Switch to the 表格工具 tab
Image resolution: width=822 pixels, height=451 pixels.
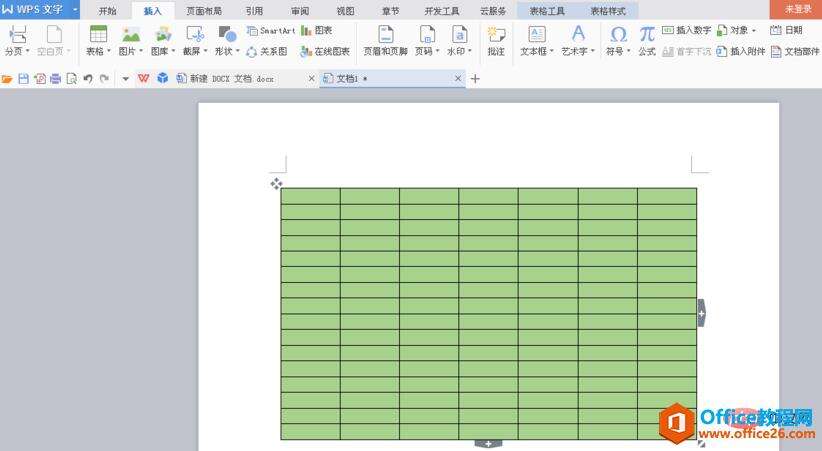click(x=547, y=10)
